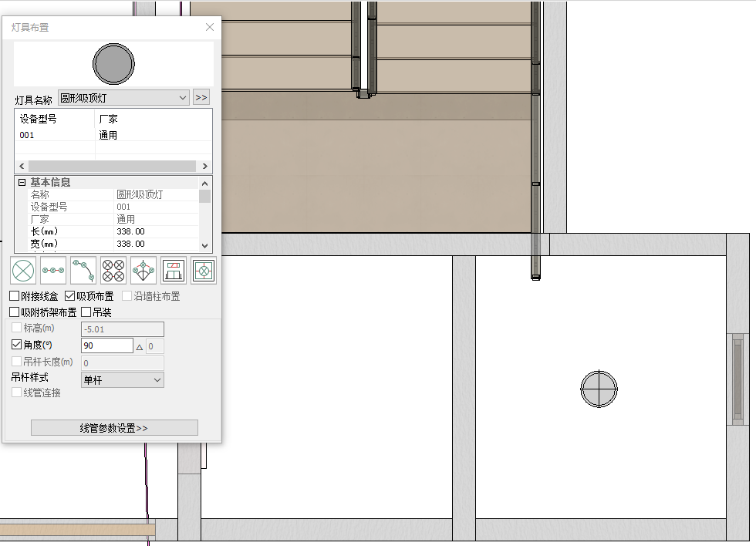
Task: Choose the linear lamp array placement icon
Action: (53, 271)
